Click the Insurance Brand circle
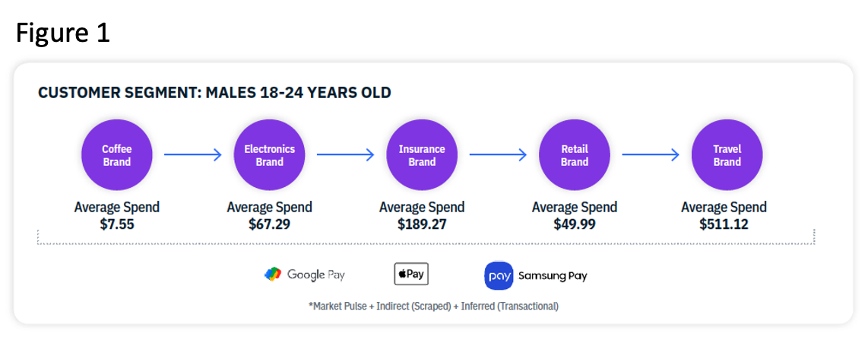 pos(422,155)
